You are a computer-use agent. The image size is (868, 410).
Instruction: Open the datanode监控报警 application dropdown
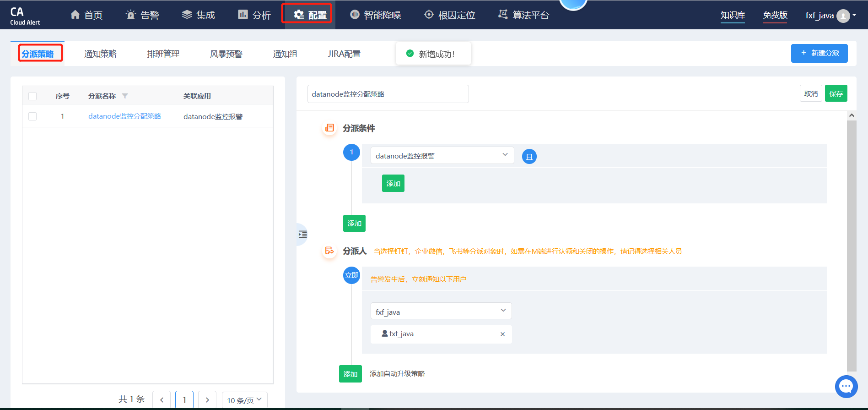click(442, 155)
